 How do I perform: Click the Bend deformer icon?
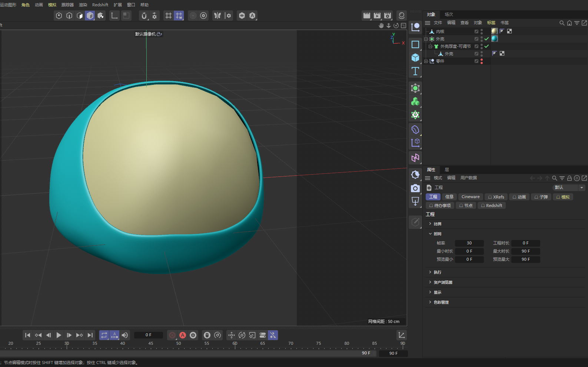point(415,130)
